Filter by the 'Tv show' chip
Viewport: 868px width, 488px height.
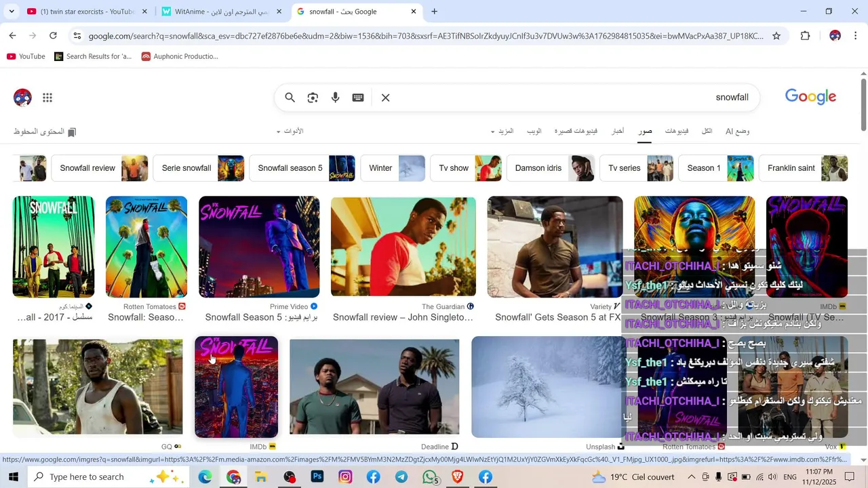466,168
